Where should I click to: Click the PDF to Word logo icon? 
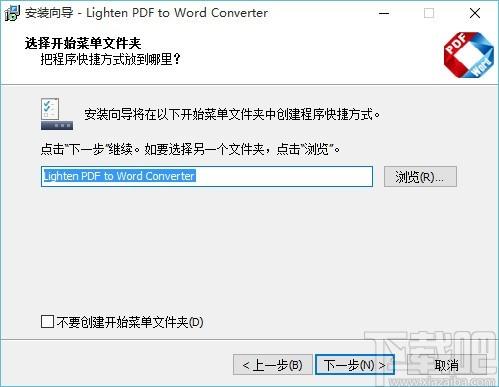click(468, 55)
